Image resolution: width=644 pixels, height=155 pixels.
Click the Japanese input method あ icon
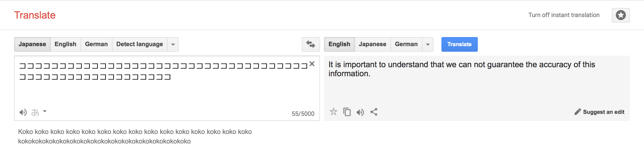coord(35,112)
